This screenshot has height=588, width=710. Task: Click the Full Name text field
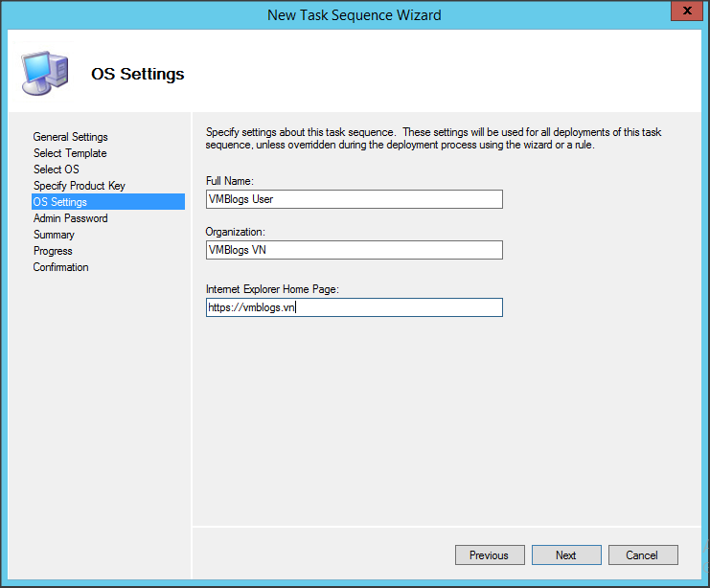point(354,199)
